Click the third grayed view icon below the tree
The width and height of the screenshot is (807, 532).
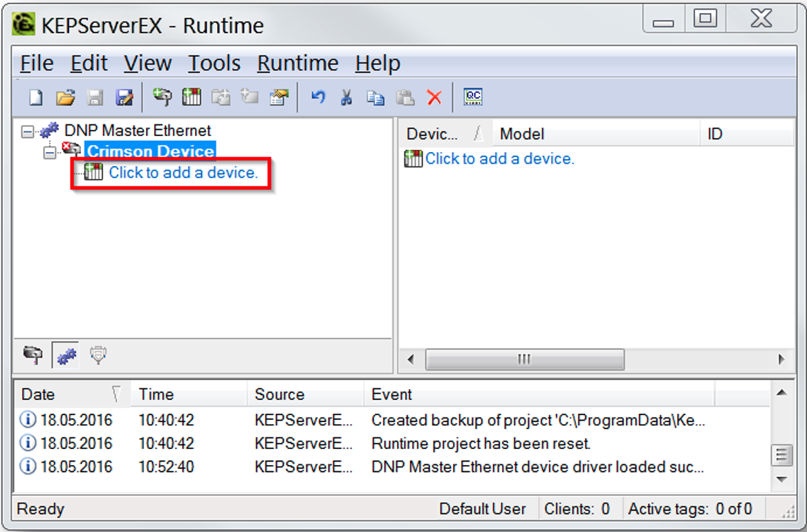coord(98,354)
